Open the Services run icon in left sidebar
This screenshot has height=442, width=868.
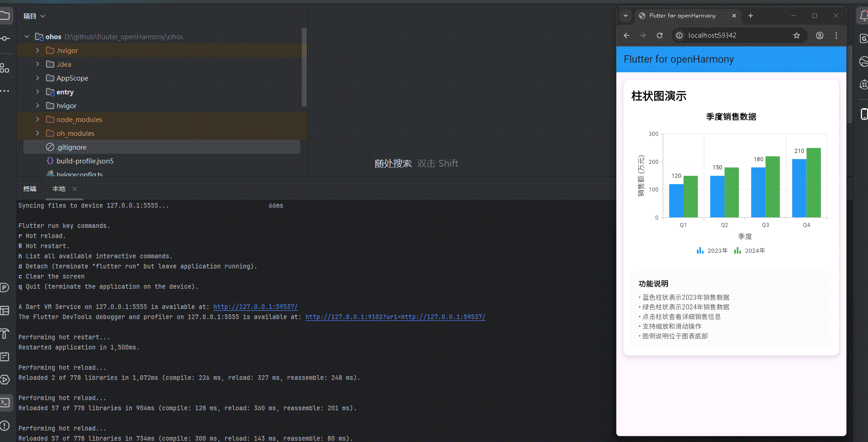pyautogui.click(x=5, y=380)
